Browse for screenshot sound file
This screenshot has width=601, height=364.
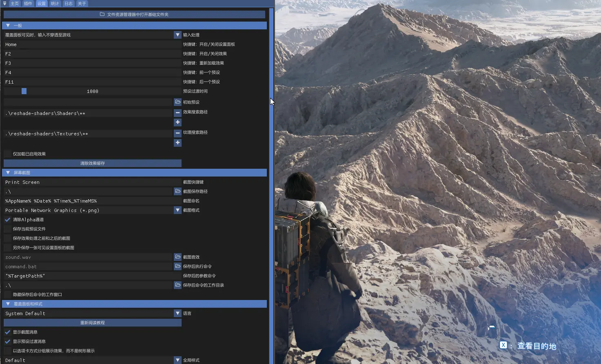177,257
